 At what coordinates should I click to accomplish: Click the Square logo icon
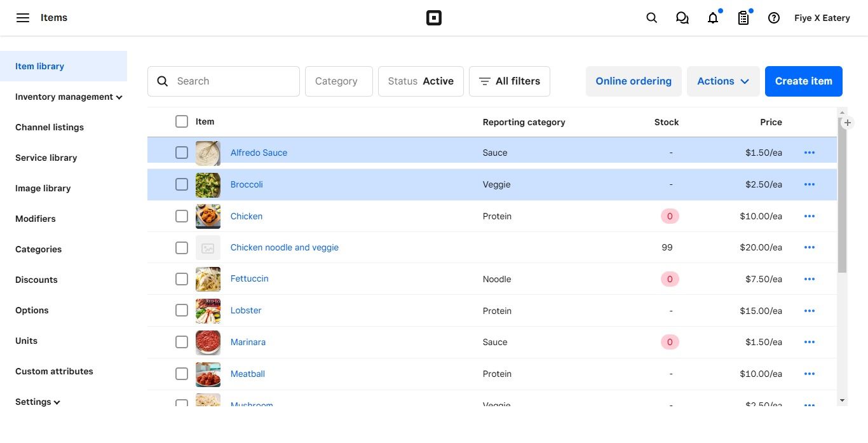pyautogui.click(x=433, y=18)
